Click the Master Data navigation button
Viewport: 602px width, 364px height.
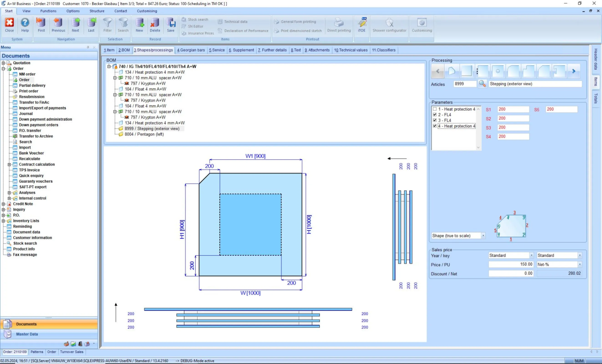pyautogui.click(x=27, y=334)
